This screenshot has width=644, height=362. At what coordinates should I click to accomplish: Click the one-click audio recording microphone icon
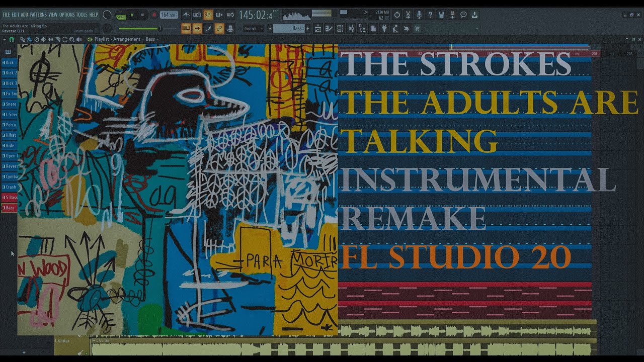tap(419, 15)
